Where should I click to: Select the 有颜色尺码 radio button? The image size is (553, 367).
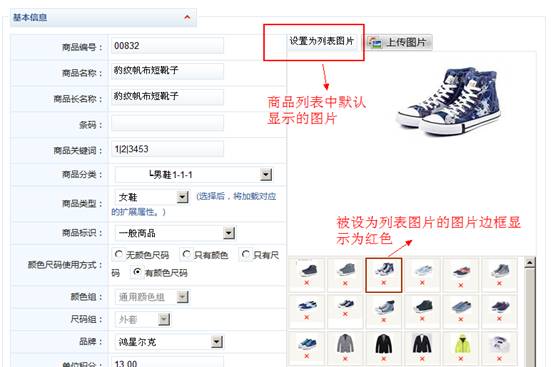pos(137,272)
